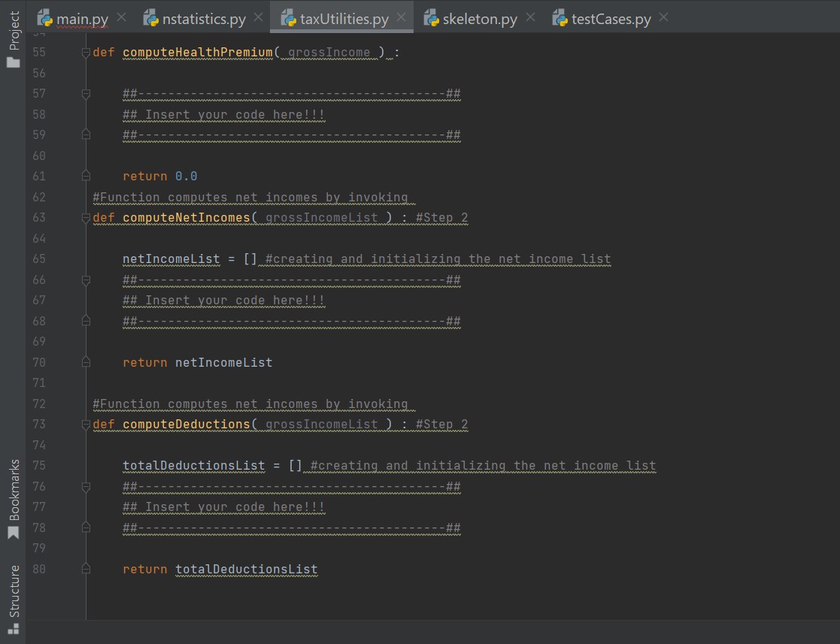Click the Python icon on skeleton.py tab
This screenshot has height=644, width=840.
pos(431,17)
